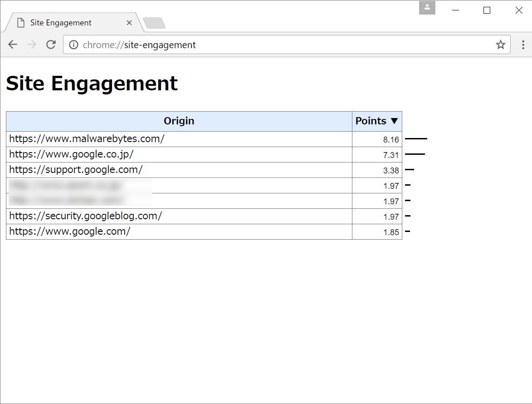Viewport: 532px width, 404px height.
Task: Select the malwarebytes.com origin entry
Action: 87,139
